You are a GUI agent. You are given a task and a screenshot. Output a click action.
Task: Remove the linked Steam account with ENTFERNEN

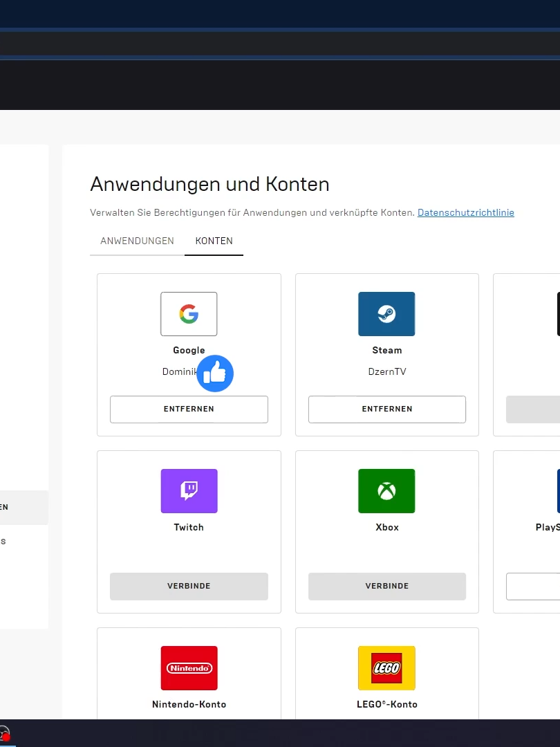pyautogui.click(x=386, y=409)
